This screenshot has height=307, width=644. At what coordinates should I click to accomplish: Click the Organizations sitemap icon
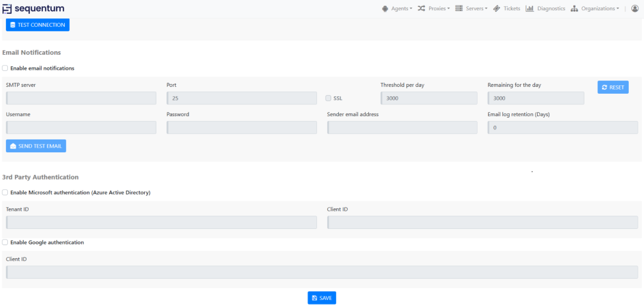[x=574, y=9]
